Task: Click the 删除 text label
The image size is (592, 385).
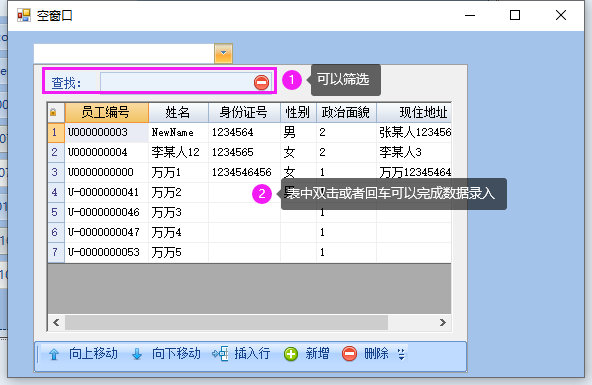Action: [x=376, y=354]
